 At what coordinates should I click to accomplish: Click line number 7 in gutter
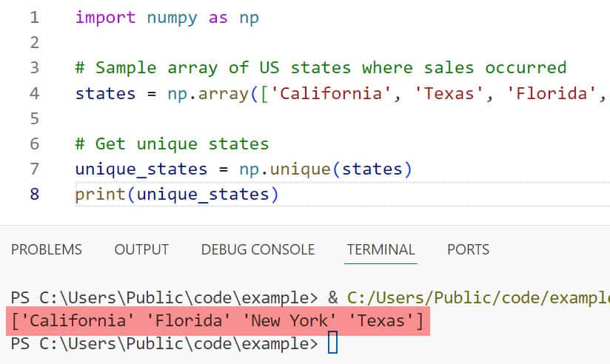(35, 169)
